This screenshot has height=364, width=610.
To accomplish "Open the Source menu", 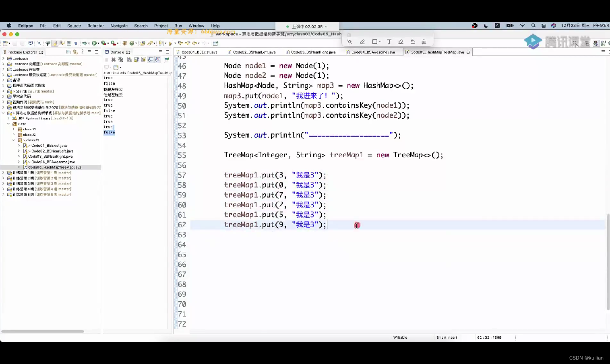I will (74, 26).
